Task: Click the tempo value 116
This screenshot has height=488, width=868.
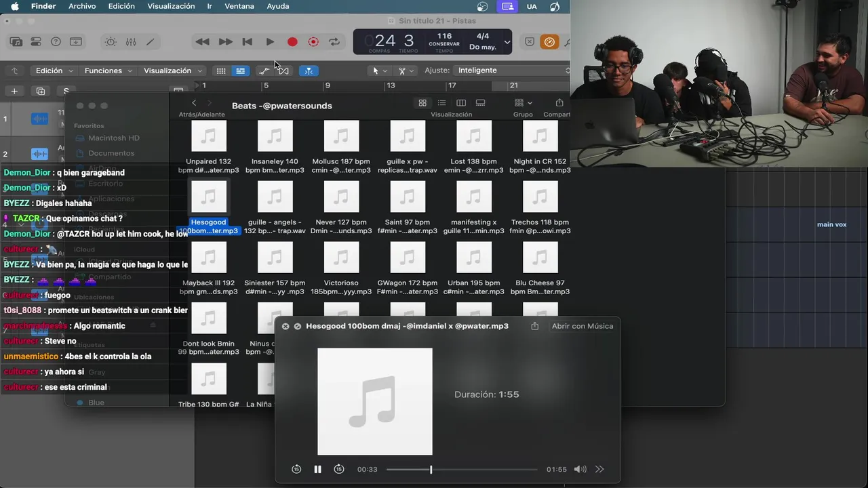Action: click(444, 36)
